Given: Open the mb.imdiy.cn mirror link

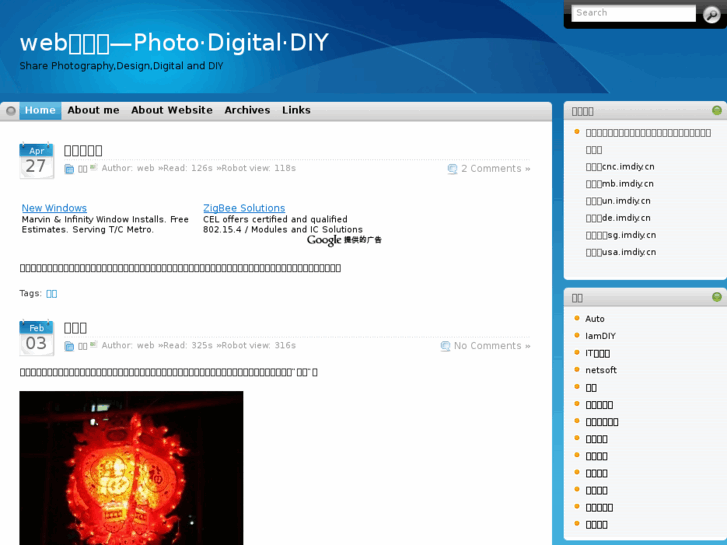Looking at the screenshot, I should point(619,184).
